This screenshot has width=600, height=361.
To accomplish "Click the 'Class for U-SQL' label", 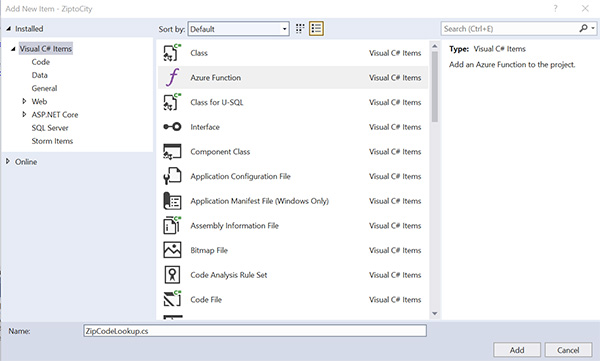I will coord(217,102).
